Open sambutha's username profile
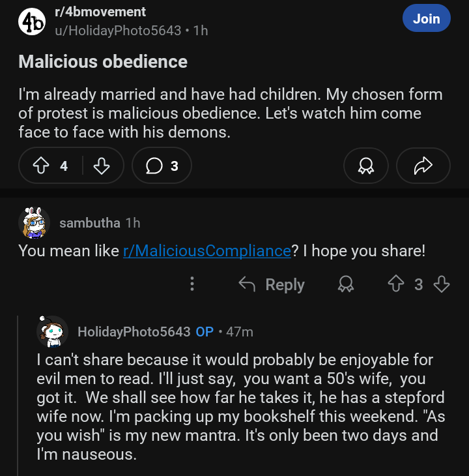The width and height of the screenshot is (469, 476). 90,223
